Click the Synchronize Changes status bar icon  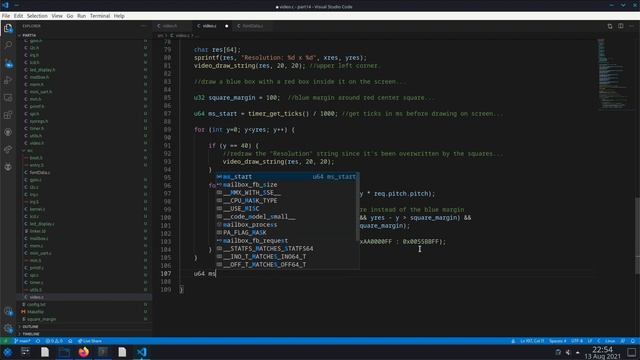click(x=38, y=341)
